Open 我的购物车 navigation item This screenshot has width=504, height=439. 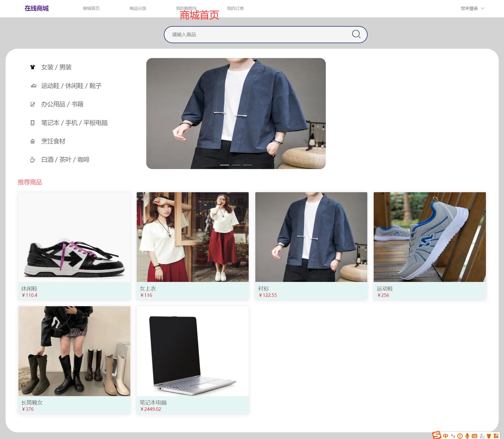[x=186, y=9]
